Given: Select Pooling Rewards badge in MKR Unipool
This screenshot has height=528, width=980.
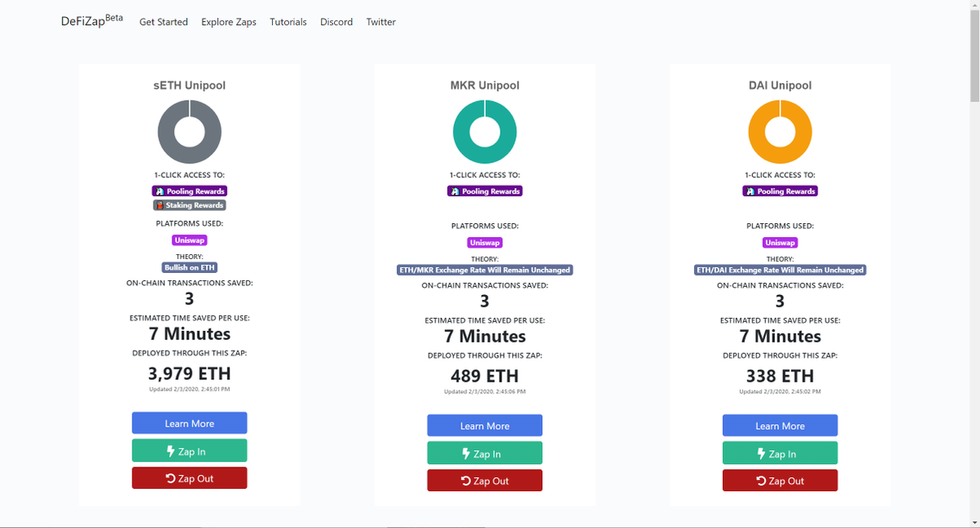Looking at the screenshot, I should click(485, 191).
